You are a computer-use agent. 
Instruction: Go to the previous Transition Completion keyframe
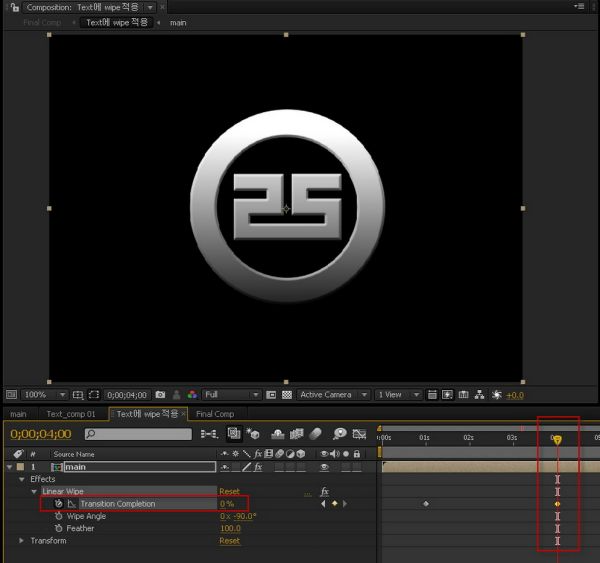point(323,504)
